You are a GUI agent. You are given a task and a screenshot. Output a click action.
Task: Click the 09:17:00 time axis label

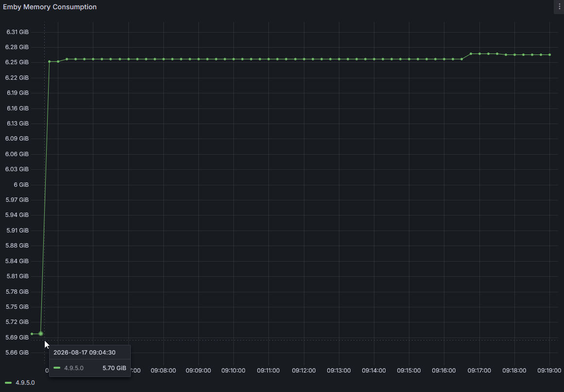coord(479,371)
